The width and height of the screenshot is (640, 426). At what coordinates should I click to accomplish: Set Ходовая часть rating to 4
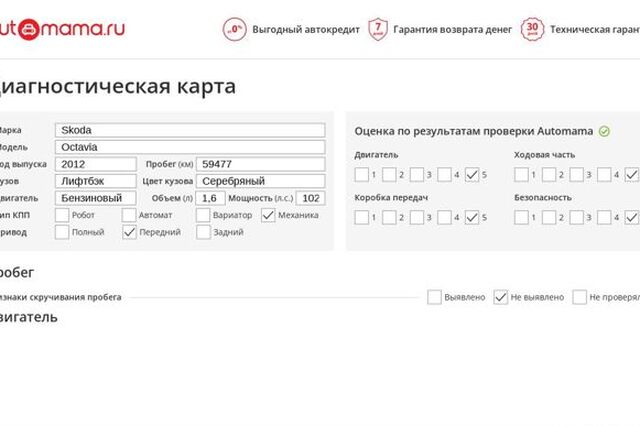coord(604,175)
